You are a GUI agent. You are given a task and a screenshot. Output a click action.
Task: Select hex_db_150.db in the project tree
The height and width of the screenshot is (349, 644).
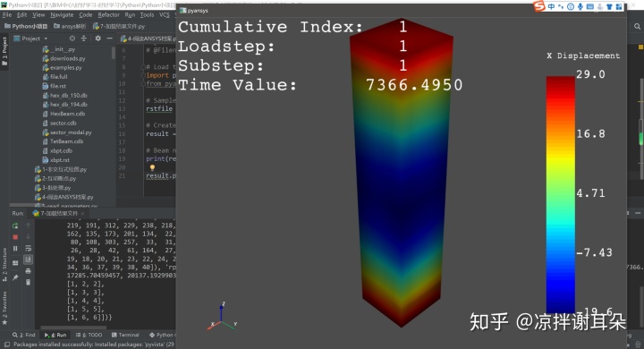click(65, 96)
